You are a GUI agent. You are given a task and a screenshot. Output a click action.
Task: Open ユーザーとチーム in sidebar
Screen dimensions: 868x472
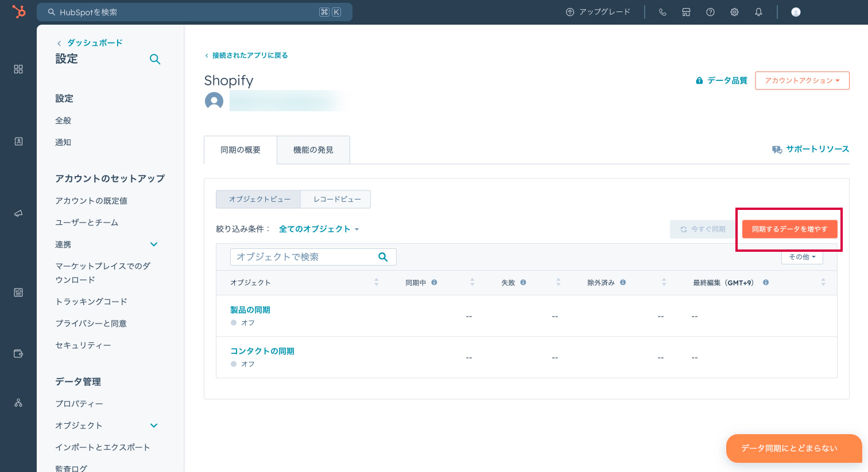coord(87,223)
